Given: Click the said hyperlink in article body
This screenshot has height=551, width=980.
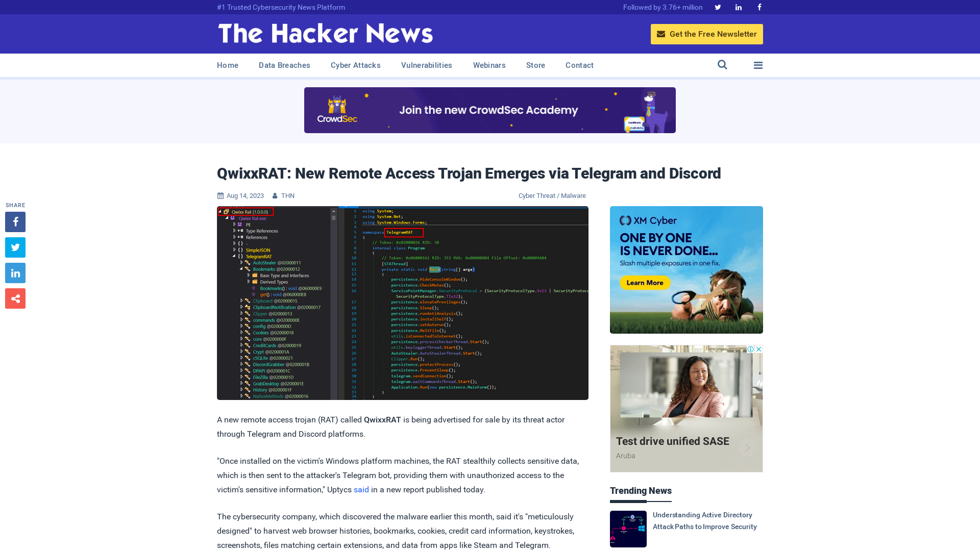Looking at the screenshot, I should pos(361,489).
